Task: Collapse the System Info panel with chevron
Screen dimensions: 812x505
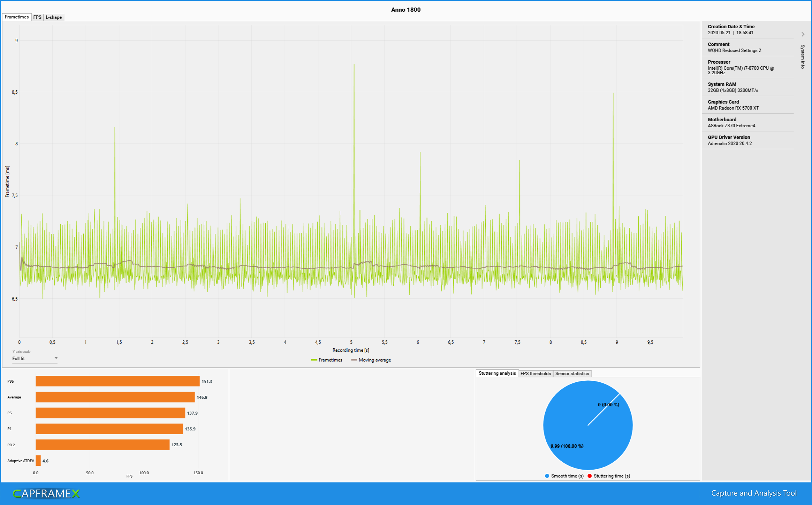Action: (803, 34)
